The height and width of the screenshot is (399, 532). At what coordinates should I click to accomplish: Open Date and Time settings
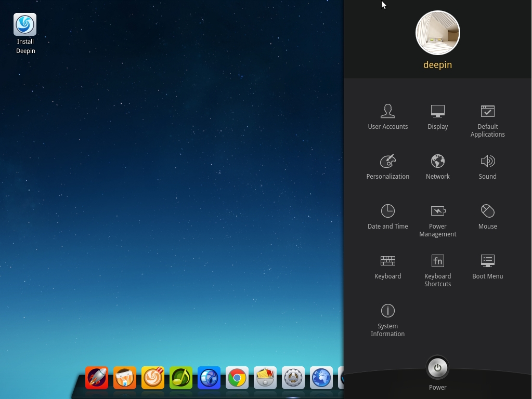388,216
